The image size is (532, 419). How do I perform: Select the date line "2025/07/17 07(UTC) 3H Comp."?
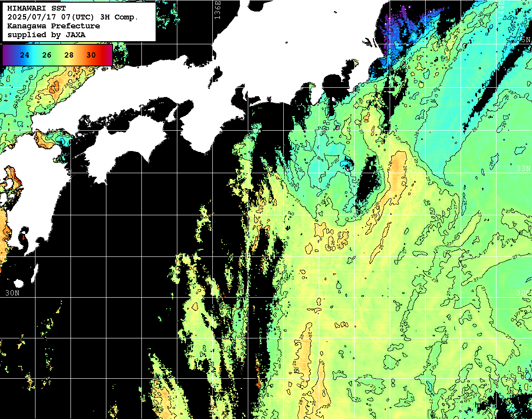point(73,17)
